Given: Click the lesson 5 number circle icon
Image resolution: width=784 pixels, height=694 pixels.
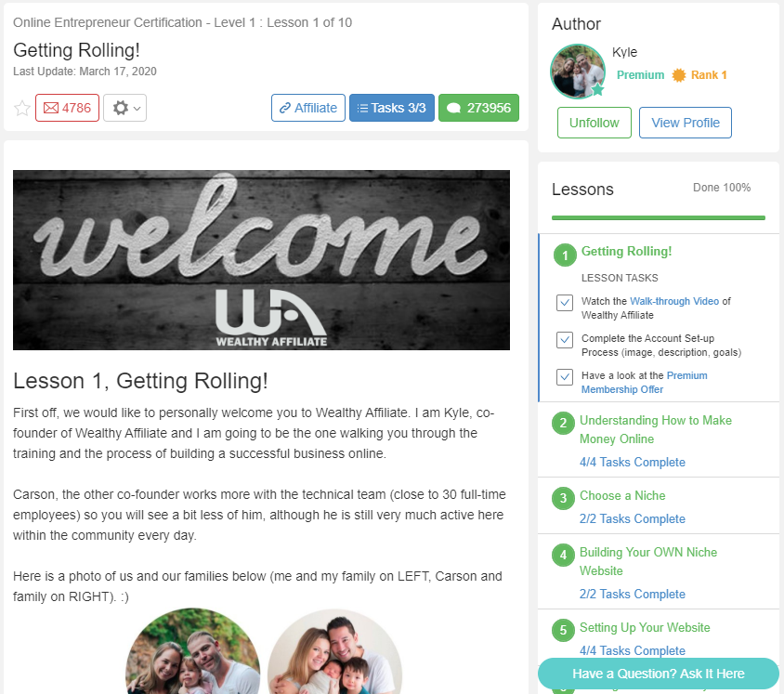Looking at the screenshot, I should coord(563,630).
